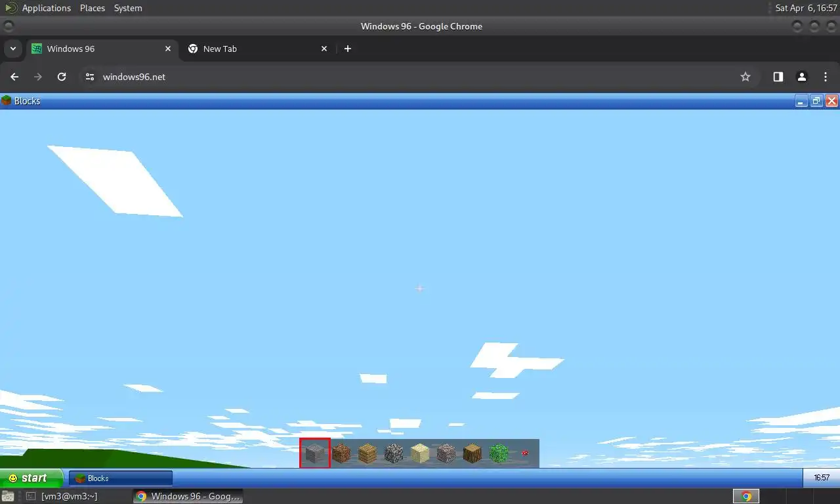Click the Blocks app icon in title bar
840x504 pixels.
[x=7, y=100]
